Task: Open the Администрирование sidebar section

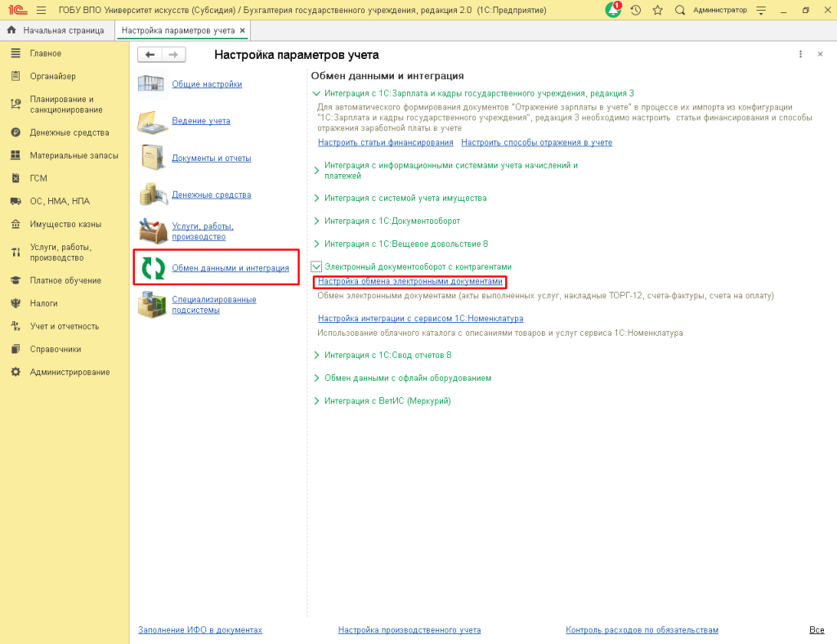Action: coord(69,372)
